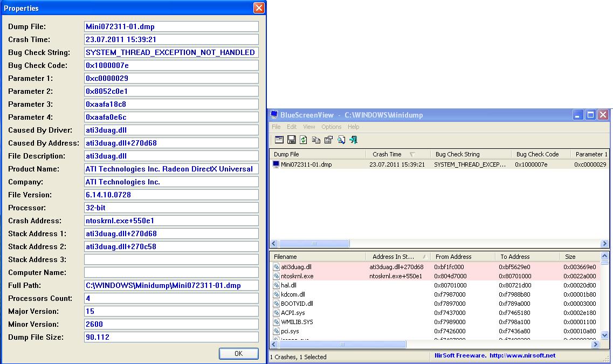The width and height of the screenshot is (613, 364).
Task: Click the lower pane scroll right arrow
Action: tap(595, 345)
